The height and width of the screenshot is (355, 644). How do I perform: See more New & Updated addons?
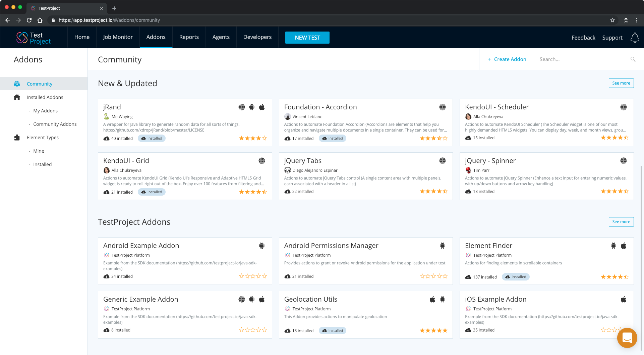coord(621,83)
